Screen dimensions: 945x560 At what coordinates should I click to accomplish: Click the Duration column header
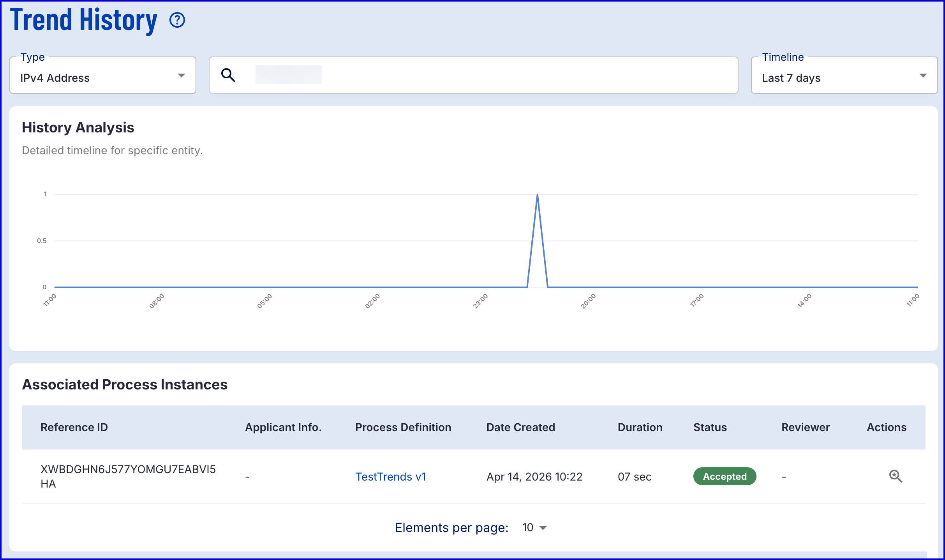point(640,427)
